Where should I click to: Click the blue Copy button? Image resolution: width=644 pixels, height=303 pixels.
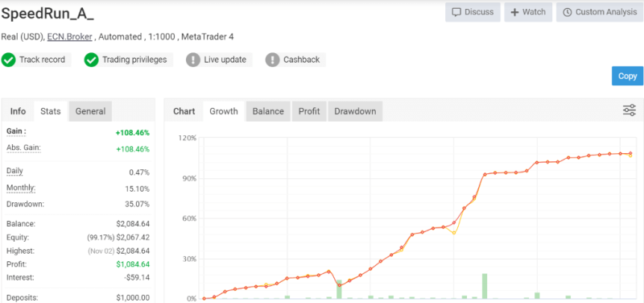(x=627, y=76)
